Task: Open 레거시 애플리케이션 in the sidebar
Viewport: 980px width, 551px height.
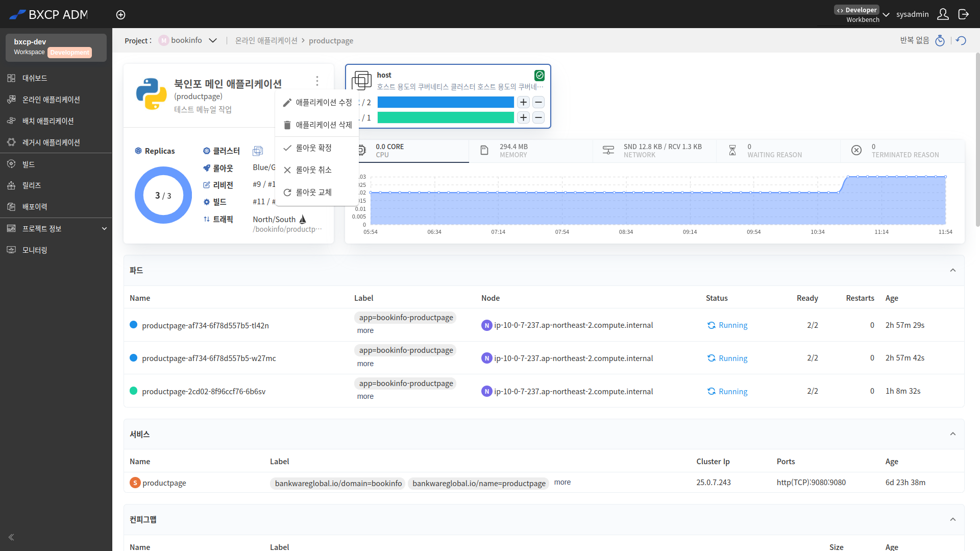Action: (56, 142)
